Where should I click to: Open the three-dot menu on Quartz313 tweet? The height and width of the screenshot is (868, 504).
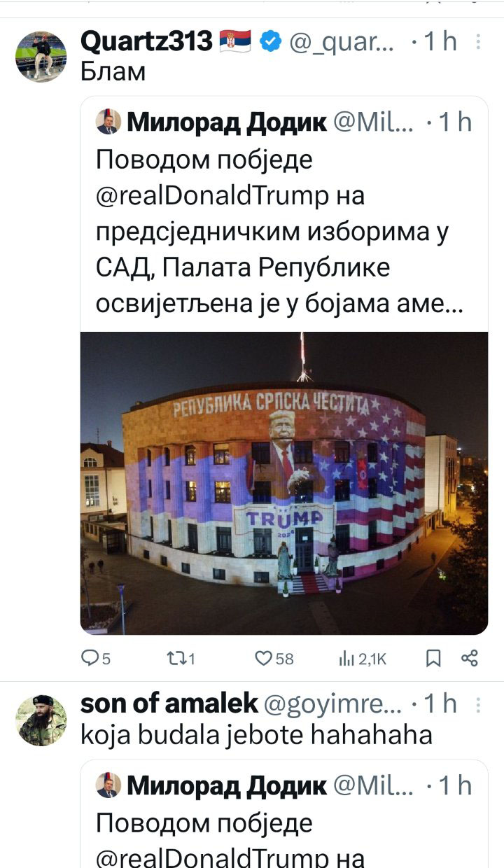click(479, 42)
